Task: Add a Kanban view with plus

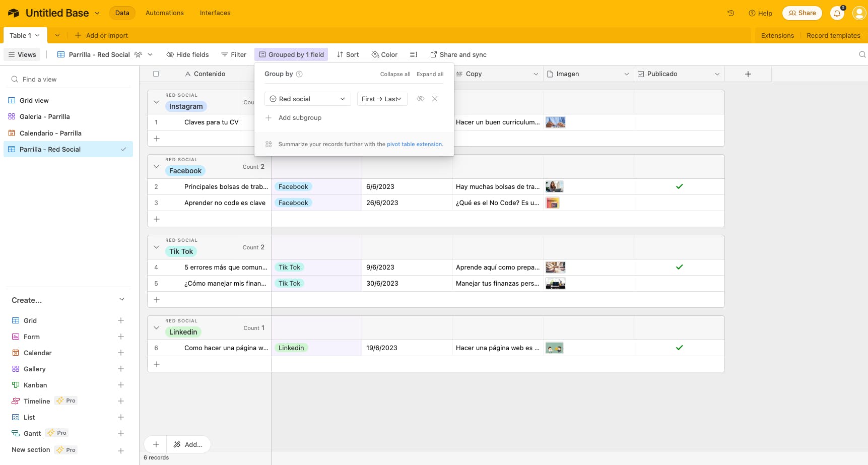Action: pos(121,385)
